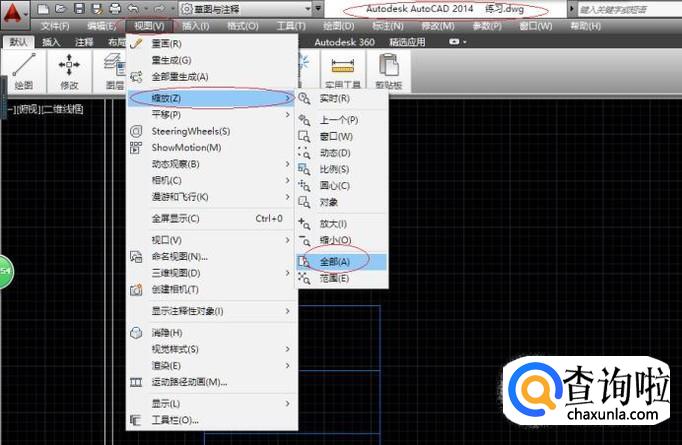Screen dimensions: 682x445
Task: Click the 视图(V) menu bar item
Action: [x=149, y=26]
